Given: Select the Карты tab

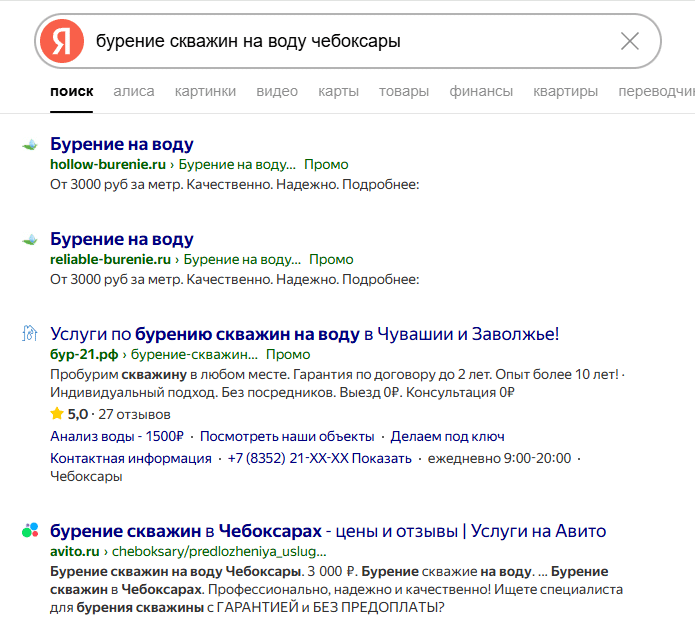Looking at the screenshot, I should point(338,91).
